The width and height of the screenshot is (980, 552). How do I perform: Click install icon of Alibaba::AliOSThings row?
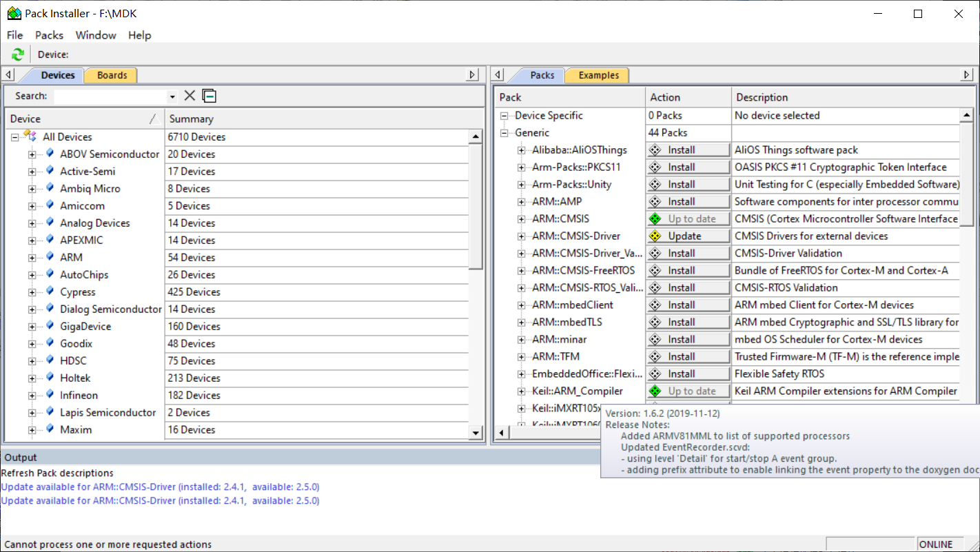click(x=655, y=150)
